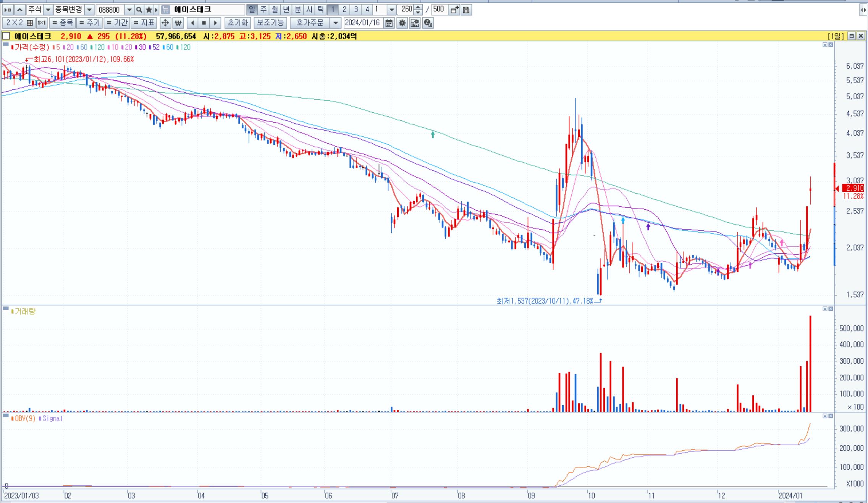This screenshot has height=503, width=868.
Task: Click the 보조기능 button
Action: click(270, 23)
